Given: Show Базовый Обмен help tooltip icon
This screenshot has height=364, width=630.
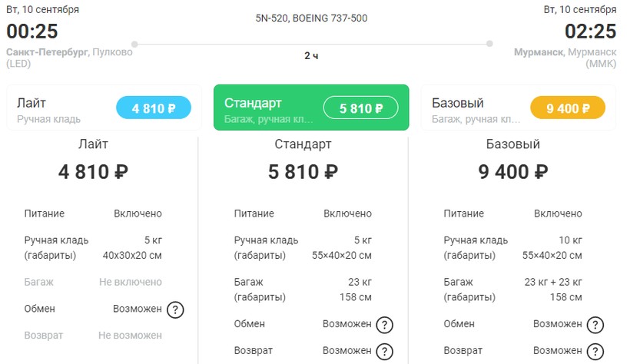Looking at the screenshot, I should (595, 325).
